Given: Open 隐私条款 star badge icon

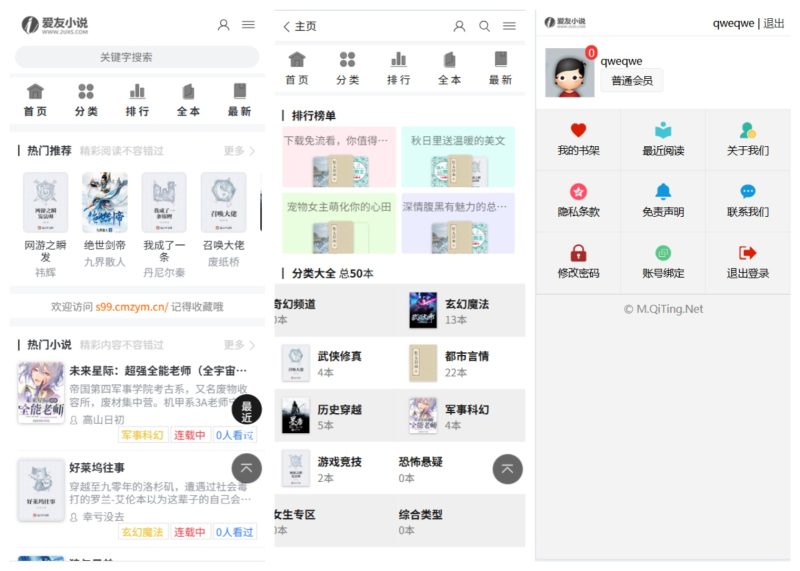Looking at the screenshot, I should pyautogui.click(x=578, y=192).
